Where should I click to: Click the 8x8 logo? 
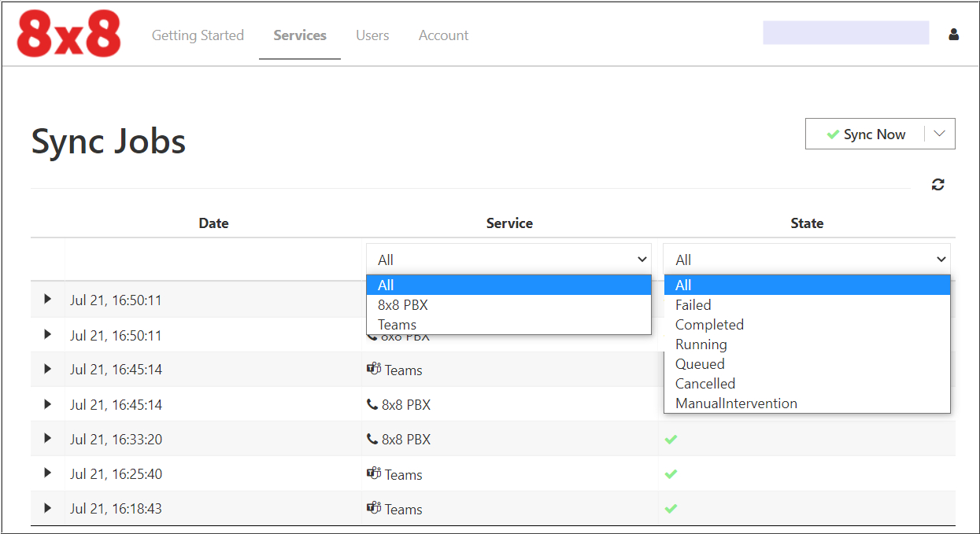pyautogui.click(x=68, y=35)
